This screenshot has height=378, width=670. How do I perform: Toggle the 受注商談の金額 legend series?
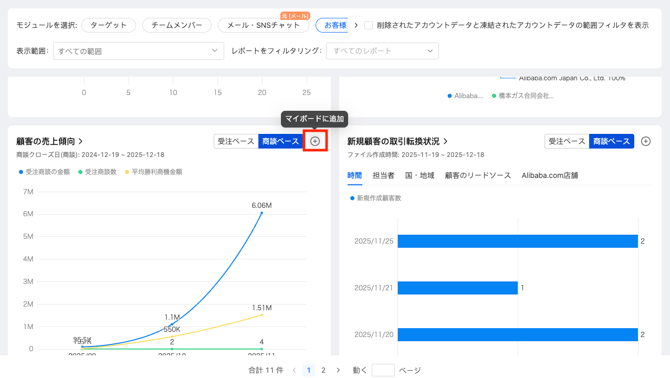click(x=44, y=172)
